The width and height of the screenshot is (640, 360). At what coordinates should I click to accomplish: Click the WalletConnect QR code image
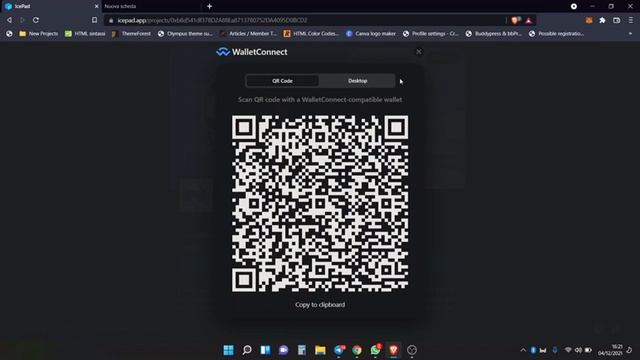320,203
